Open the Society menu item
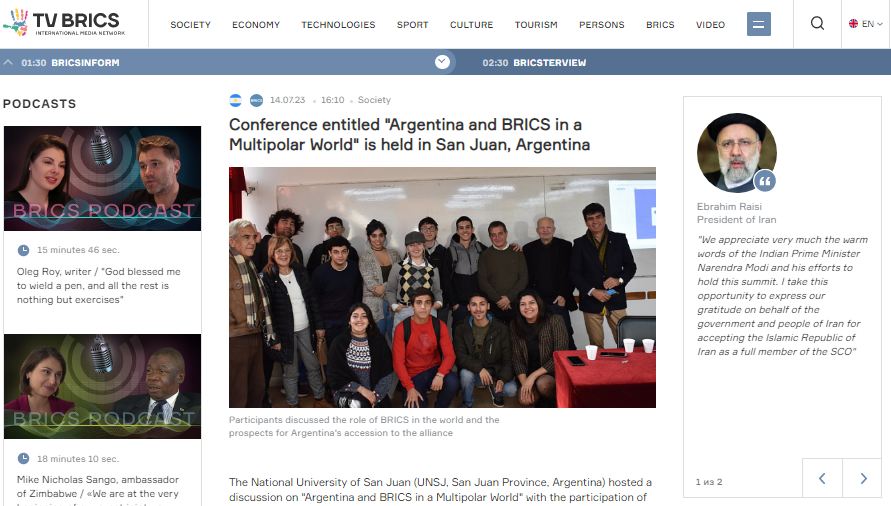Screen dimensions: 891x506 click(190, 24)
